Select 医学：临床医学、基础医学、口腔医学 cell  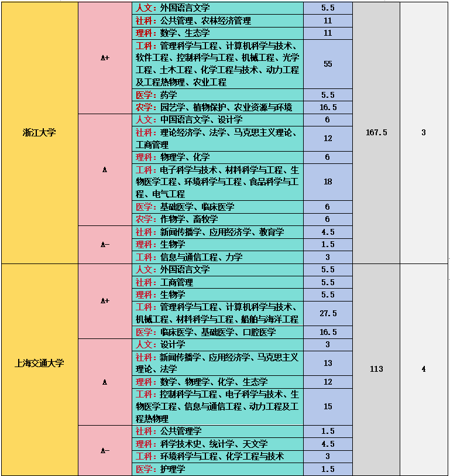[x=218, y=333]
